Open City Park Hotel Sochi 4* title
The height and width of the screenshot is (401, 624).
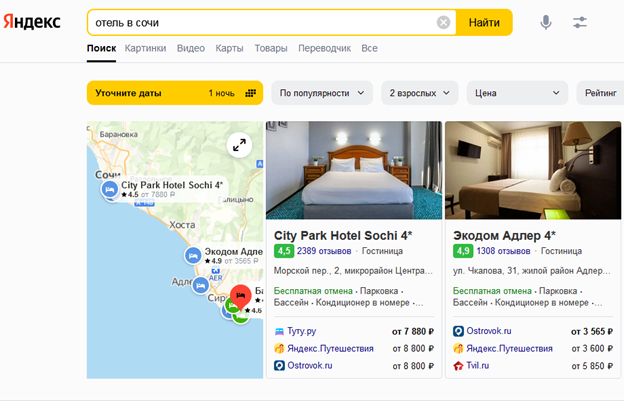343,236
